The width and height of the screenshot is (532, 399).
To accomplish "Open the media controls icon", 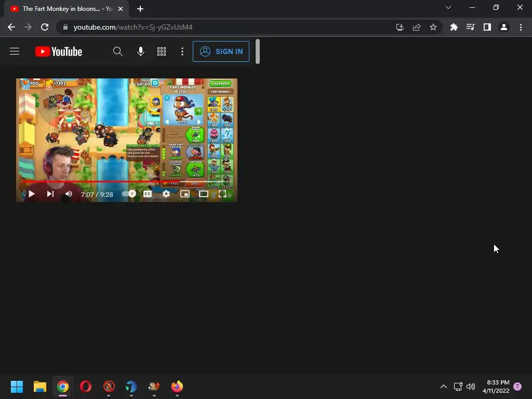I will (x=470, y=27).
